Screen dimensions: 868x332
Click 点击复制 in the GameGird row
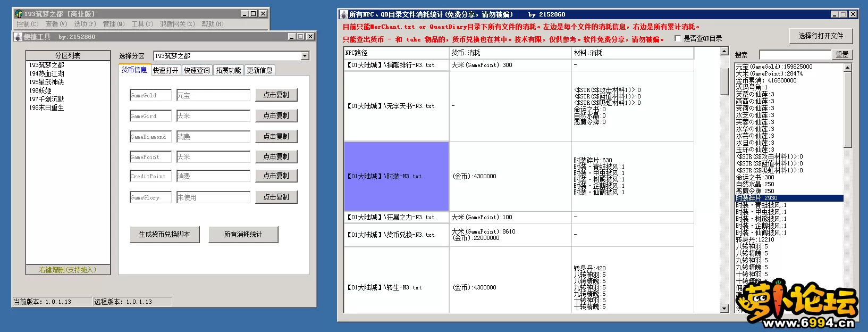tap(276, 115)
